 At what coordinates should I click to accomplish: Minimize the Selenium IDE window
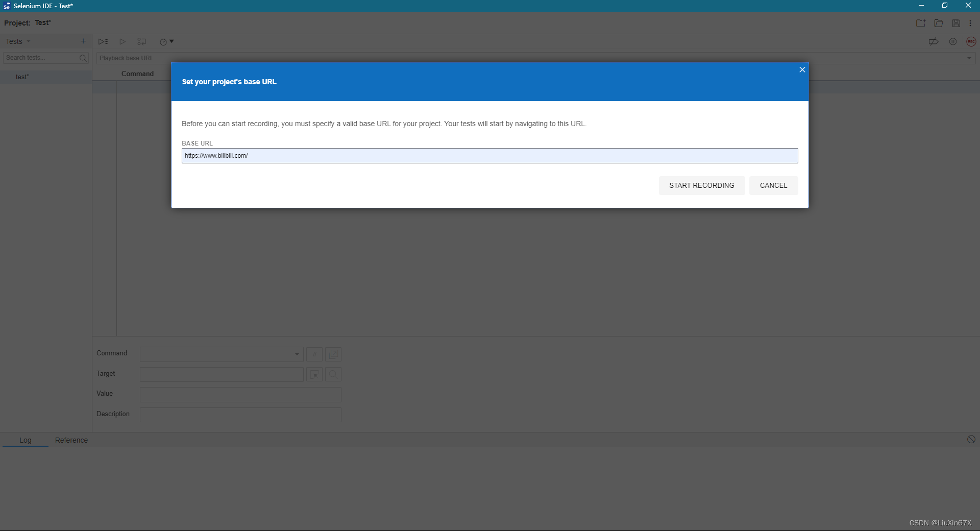point(921,6)
